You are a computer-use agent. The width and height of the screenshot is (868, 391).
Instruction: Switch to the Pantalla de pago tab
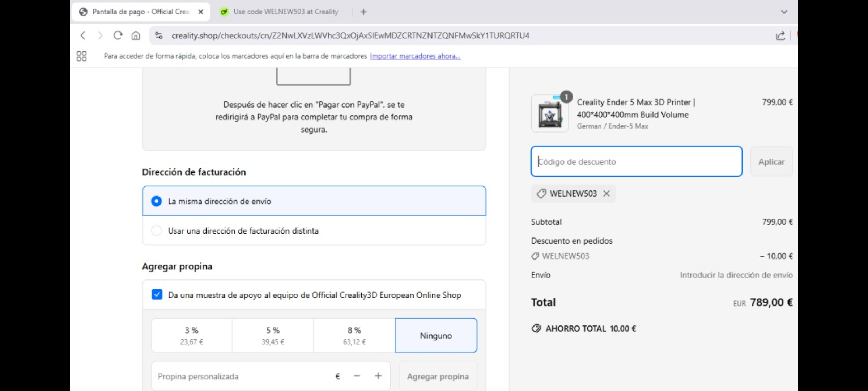click(141, 12)
